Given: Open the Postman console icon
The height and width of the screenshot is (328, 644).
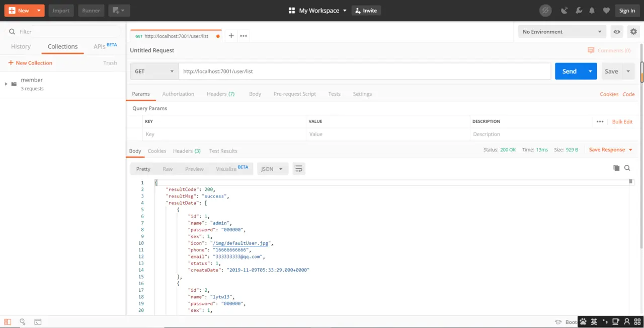Looking at the screenshot, I should 38,322.
